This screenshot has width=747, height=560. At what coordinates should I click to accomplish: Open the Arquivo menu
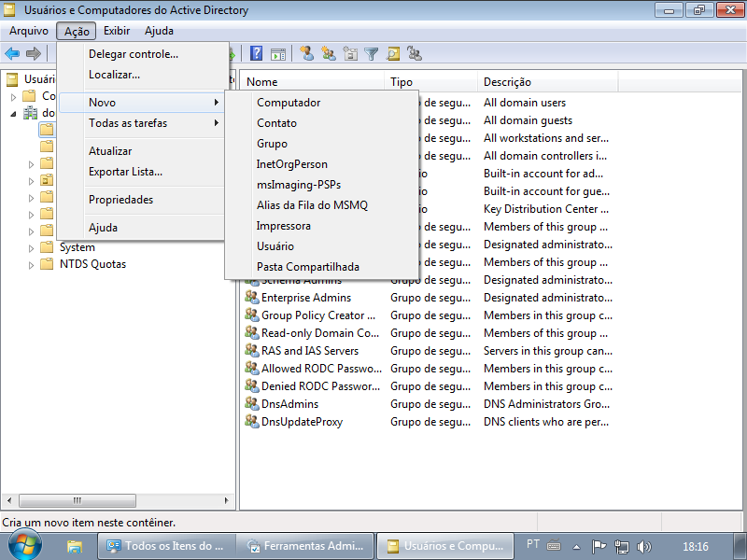[x=29, y=31]
